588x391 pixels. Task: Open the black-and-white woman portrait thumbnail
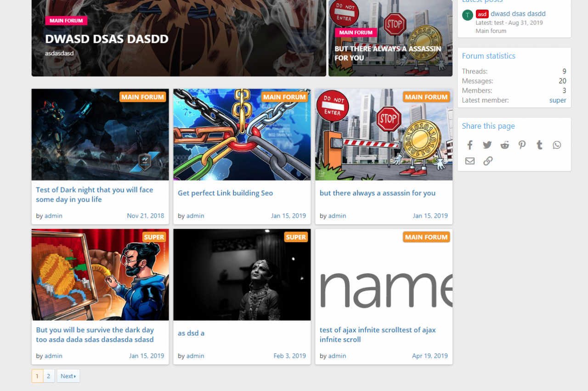[x=242, y=275]
